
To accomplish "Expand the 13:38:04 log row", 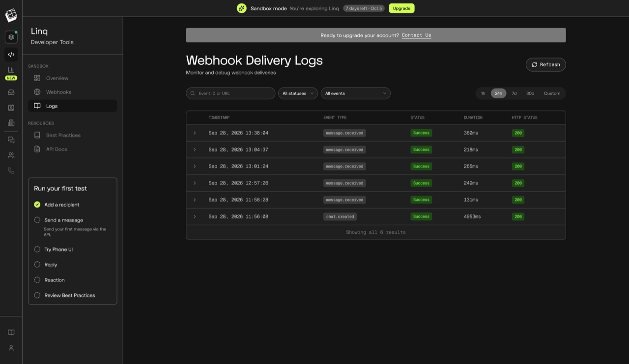I will (x=195, y=133).
